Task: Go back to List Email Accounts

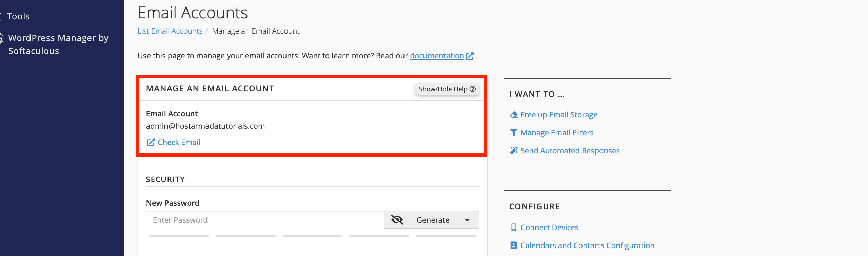Action: (x=170, y=31)
